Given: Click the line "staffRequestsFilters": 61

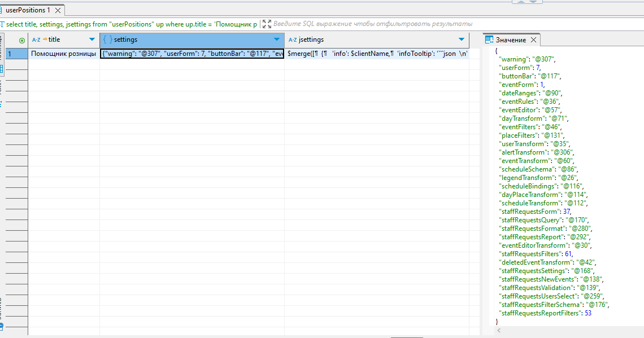Looking at the screenshot, I should coord(536,254).
